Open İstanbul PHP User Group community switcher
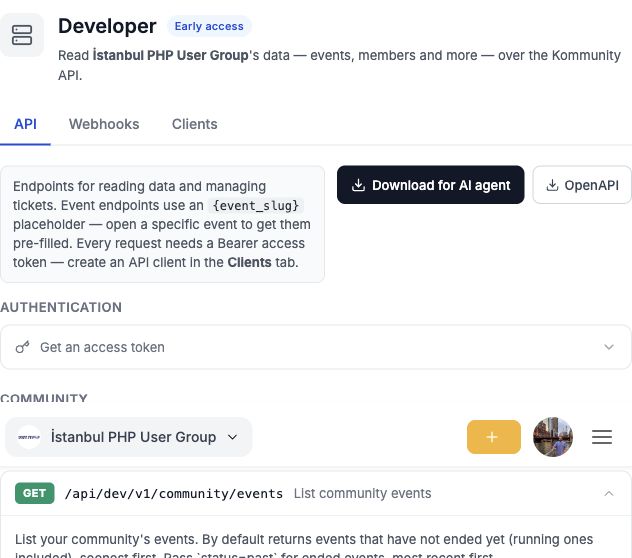This screenshot has height=558, width=632. click(x=129, y=437)
